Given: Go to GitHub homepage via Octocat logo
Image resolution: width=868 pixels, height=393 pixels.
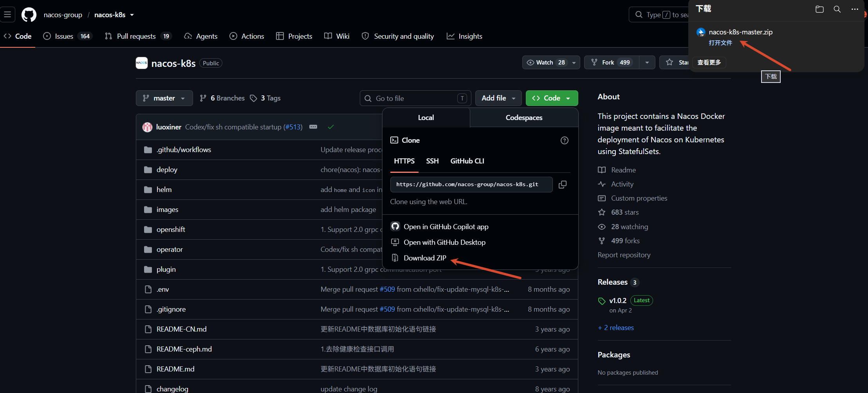Looking at the screenshot, I should 29,15.
